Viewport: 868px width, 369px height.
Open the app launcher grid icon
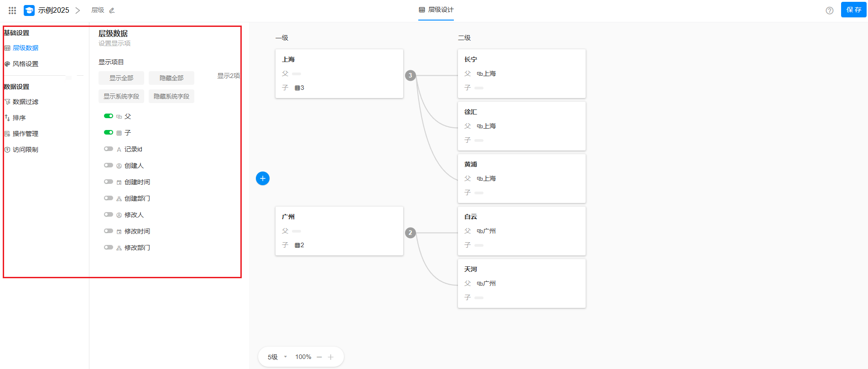[12, 10]
